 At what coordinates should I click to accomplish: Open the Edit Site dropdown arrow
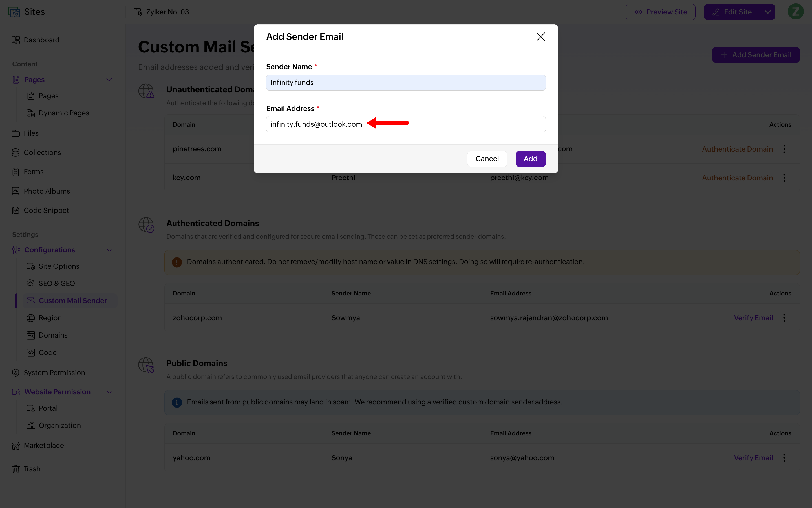pyautogui.click(x=768, y=12)
